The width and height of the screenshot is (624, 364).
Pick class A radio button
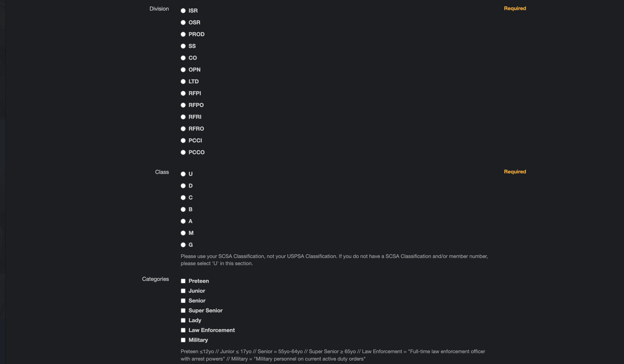183,221
